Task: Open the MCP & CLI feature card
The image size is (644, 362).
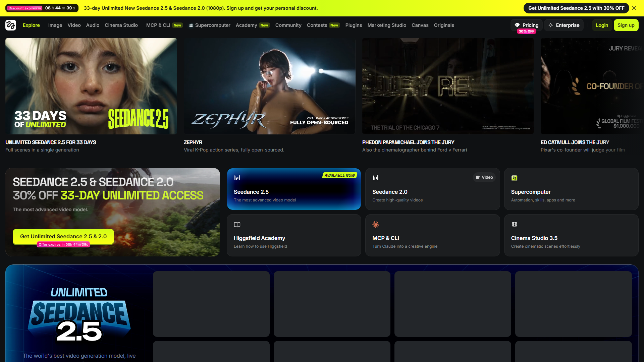Action: 433,235
